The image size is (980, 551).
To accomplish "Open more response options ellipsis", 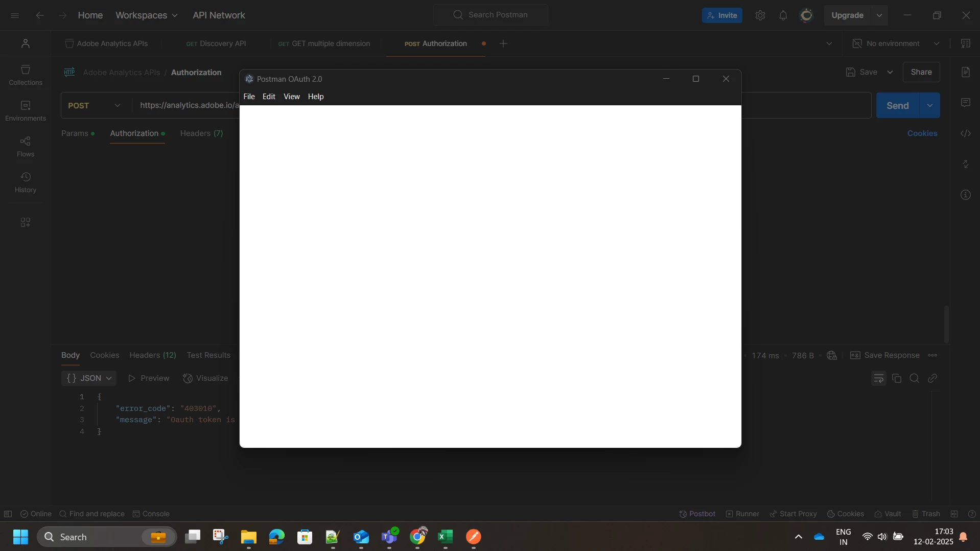I will point(932,355).
